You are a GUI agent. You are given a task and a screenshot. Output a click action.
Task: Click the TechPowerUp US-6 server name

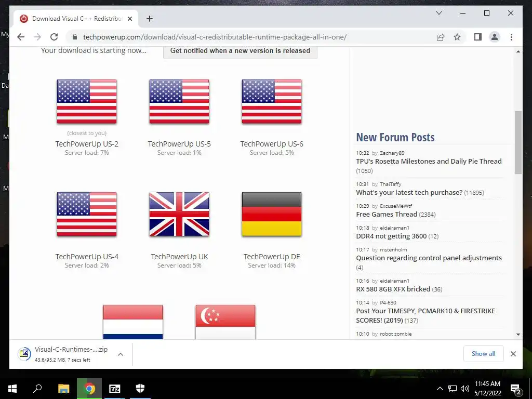(x=272, y=144)
